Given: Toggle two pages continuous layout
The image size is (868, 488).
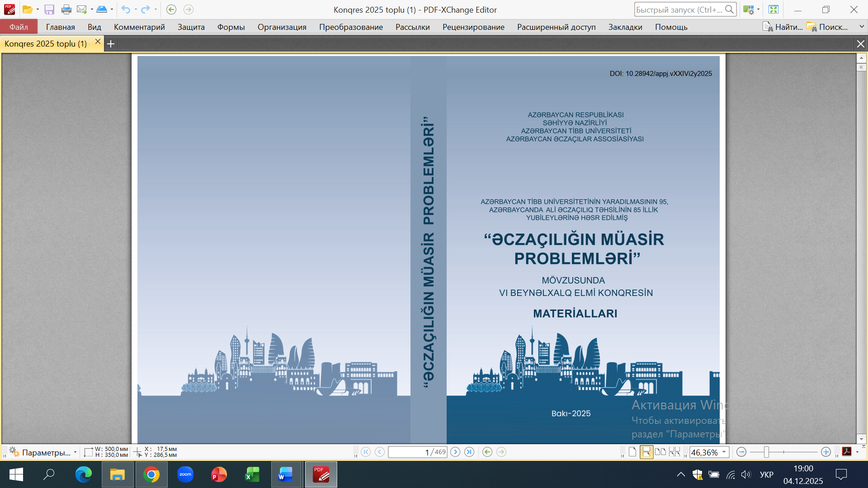Looking at the screenshot, I should point(674,452).
